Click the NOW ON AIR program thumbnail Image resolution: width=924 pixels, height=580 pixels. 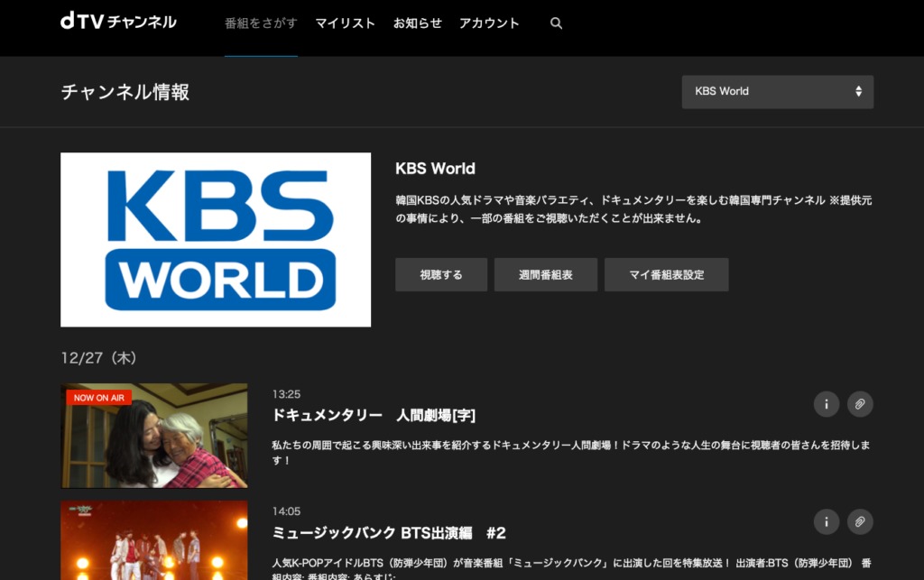click(153, 436)
